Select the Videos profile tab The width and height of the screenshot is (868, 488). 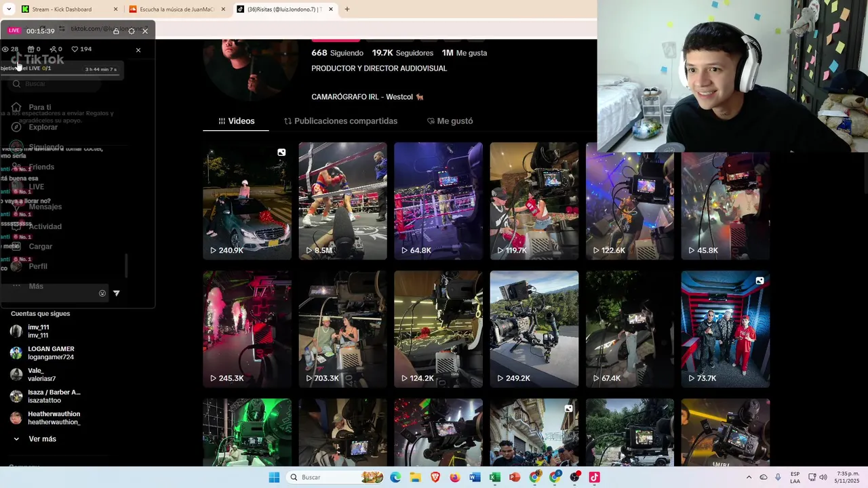236,121
